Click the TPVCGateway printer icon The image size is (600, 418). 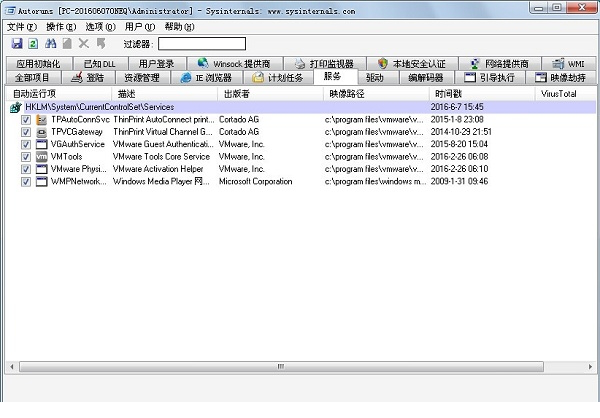coord(41,132)
